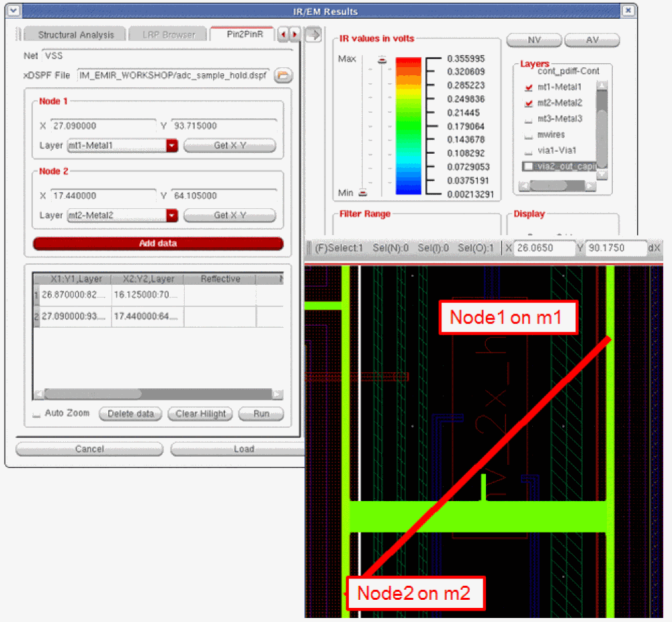Click the Node 2 Y coordinate field

point(224,195)
